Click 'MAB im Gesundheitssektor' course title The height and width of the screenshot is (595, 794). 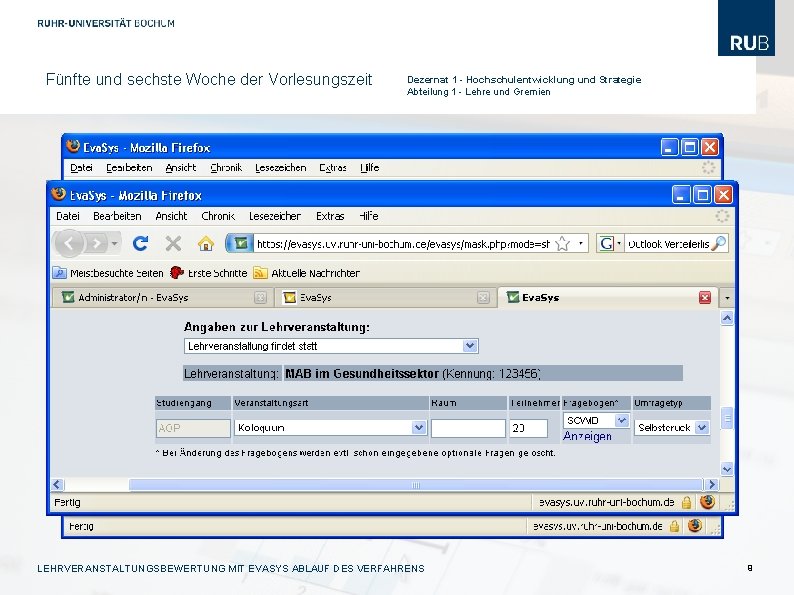pyautogui.click(x=362, y=374)
